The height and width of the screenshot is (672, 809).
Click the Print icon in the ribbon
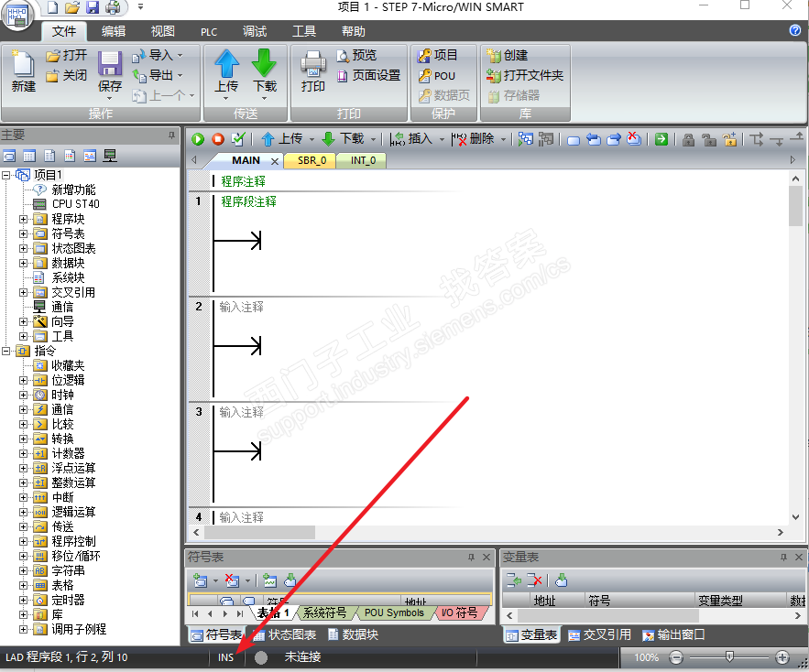click(313, 64)
